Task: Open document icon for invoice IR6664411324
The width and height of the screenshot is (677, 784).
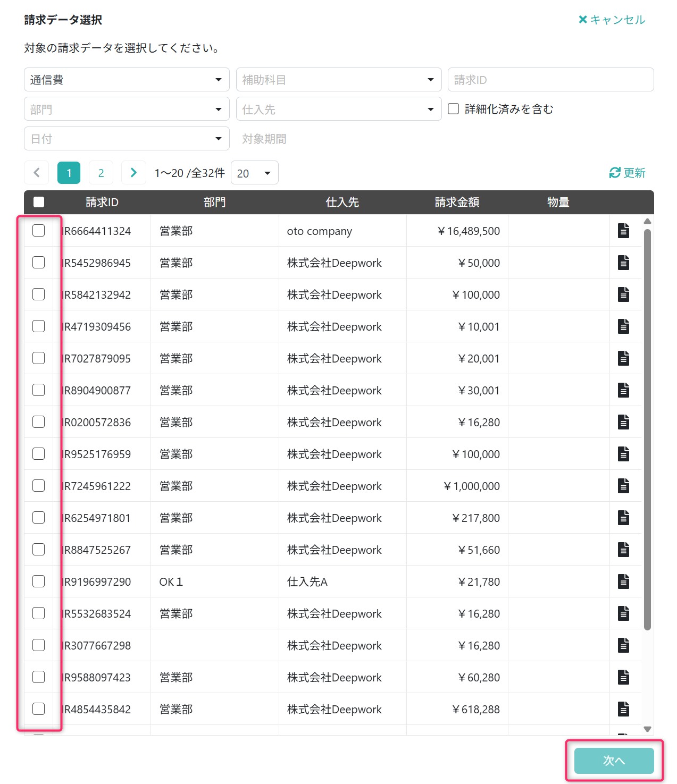Action: (x=623, y=231)
